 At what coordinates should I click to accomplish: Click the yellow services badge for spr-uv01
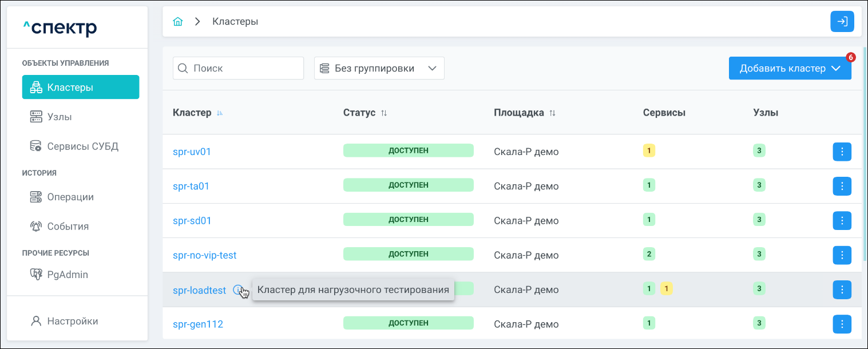pos(649,151)
